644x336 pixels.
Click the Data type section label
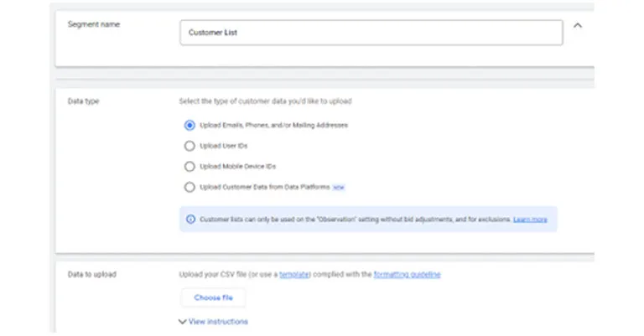(83, 101)
